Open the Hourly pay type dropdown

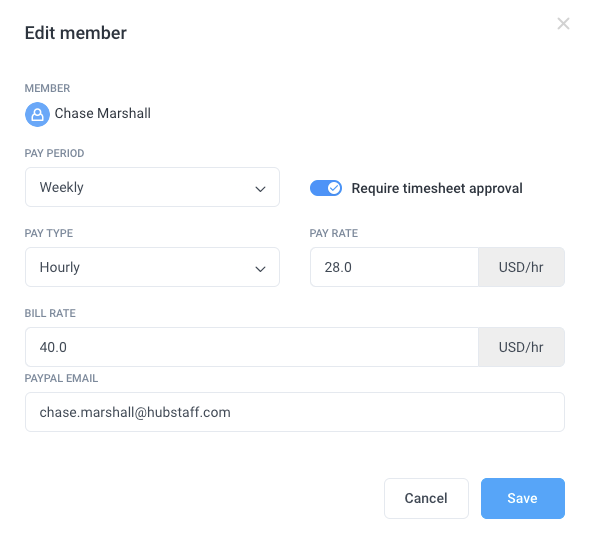point(152,267)
